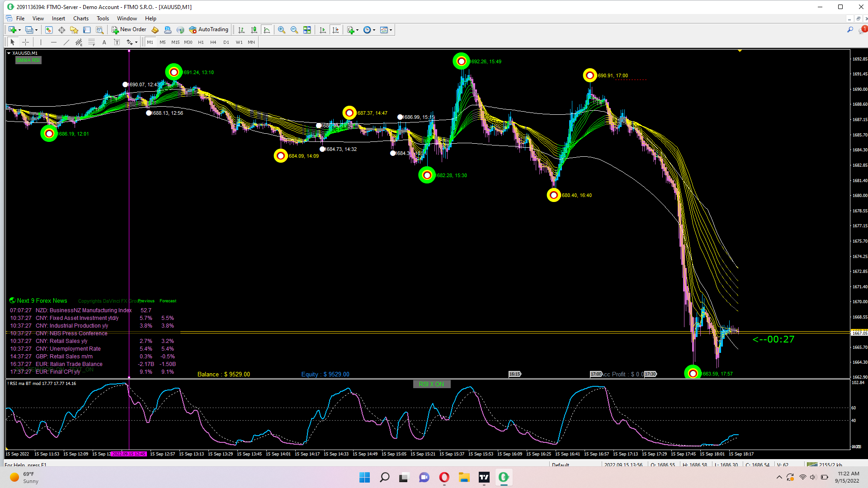Click the Zoom In magnifier icon
Image resolution: width=868 pixels, height=488 pixels.
tap(282, 30)
